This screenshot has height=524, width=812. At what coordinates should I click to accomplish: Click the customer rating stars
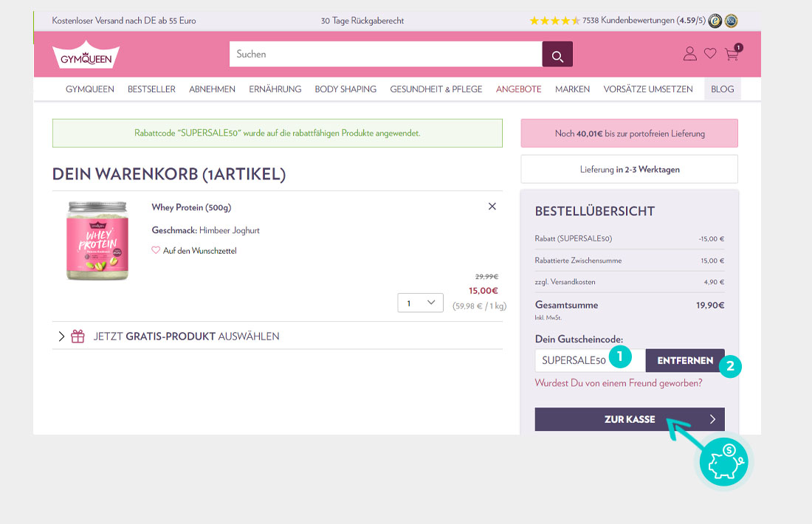[x=554, y=21]
